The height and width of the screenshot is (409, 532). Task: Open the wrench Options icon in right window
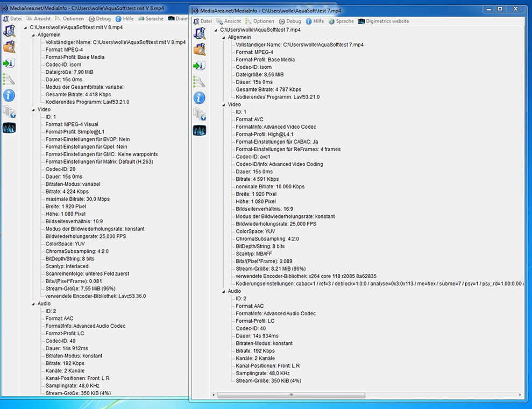pyautogui.click(x=199, y=82)
